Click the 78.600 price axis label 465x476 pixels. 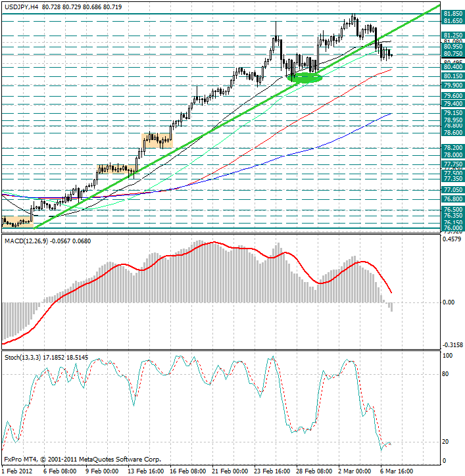(x=453, y=133)
